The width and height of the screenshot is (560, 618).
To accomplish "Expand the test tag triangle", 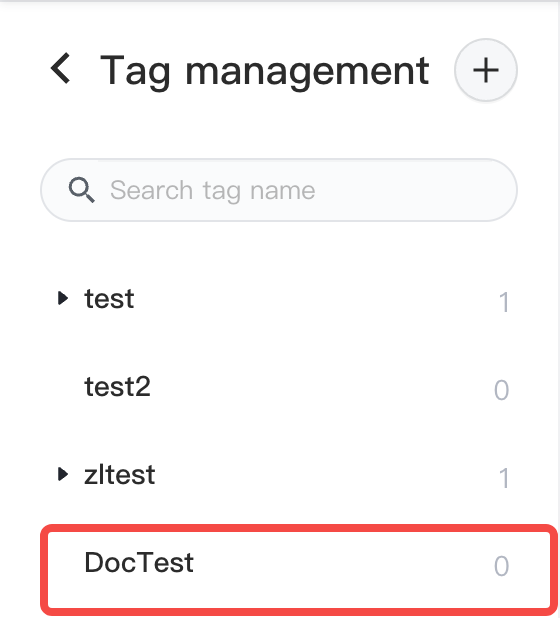I will (63, 298).
